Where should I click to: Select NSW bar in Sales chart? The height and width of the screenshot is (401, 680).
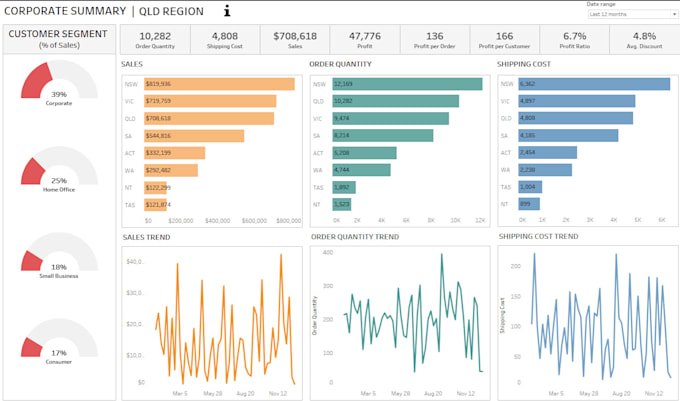coord(219,85)
